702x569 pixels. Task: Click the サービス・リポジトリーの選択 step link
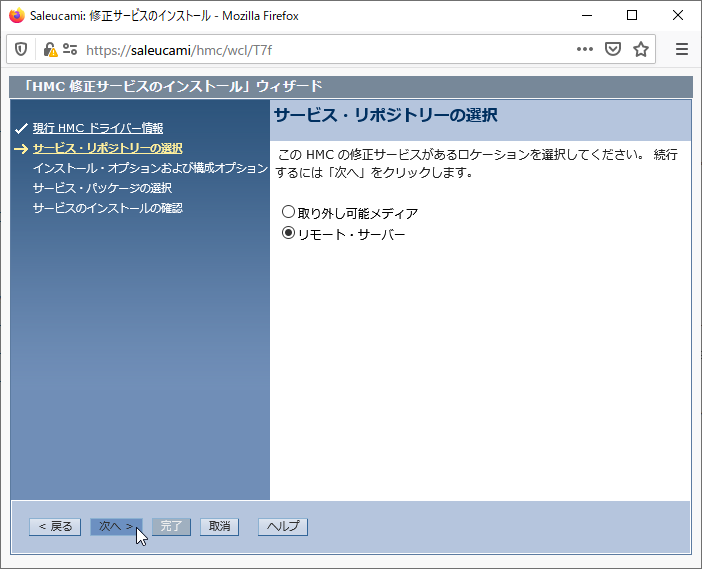(x=107, y=148)
